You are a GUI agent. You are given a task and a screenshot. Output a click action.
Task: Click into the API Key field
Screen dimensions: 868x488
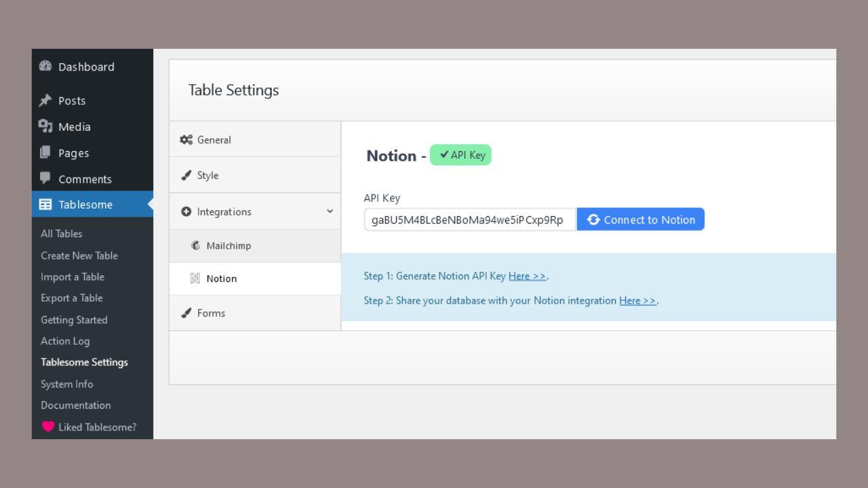[x=469, y=220]
